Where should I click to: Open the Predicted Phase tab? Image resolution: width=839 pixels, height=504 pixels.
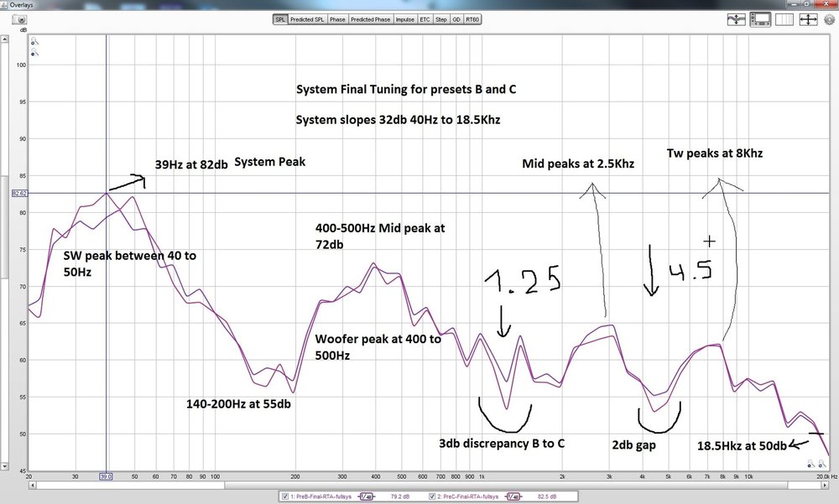click(370, 19)
